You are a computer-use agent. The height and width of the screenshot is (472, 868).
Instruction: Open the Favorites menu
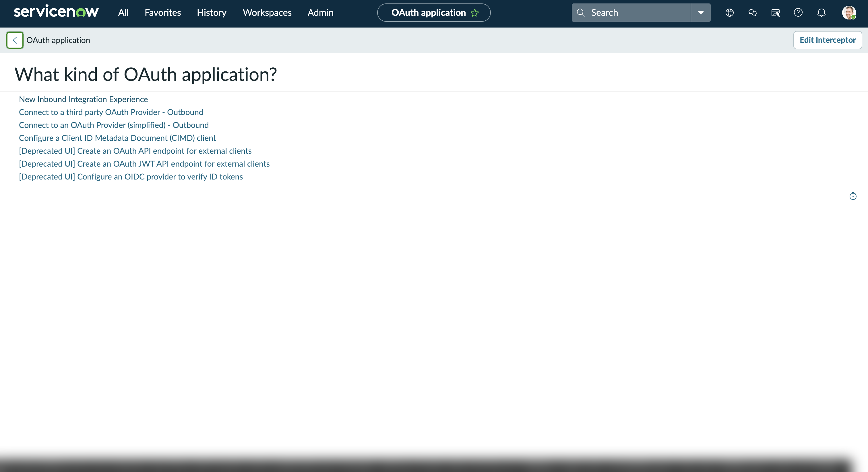point(163,12)
